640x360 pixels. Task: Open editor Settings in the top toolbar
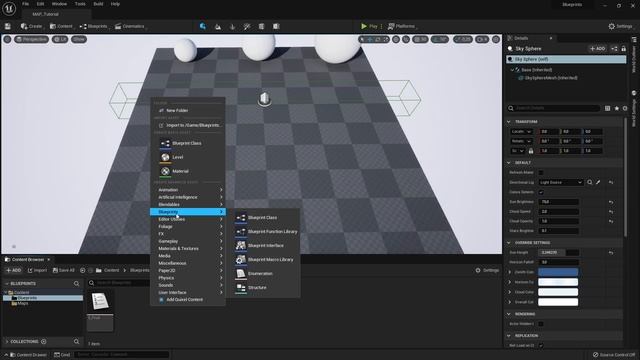[x=620, y=26]
